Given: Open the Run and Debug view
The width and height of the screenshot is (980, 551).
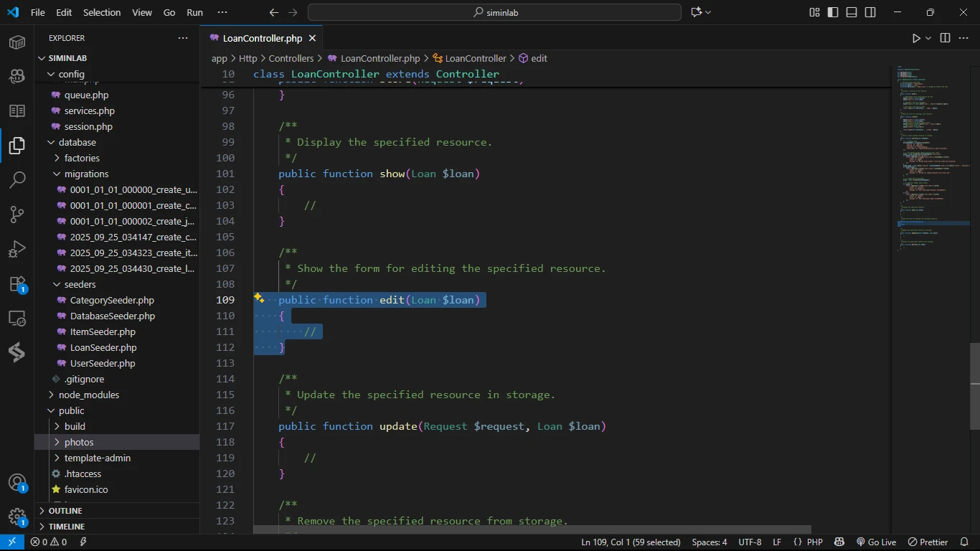Looking at the screenshot, I should [x=17, y=249].
